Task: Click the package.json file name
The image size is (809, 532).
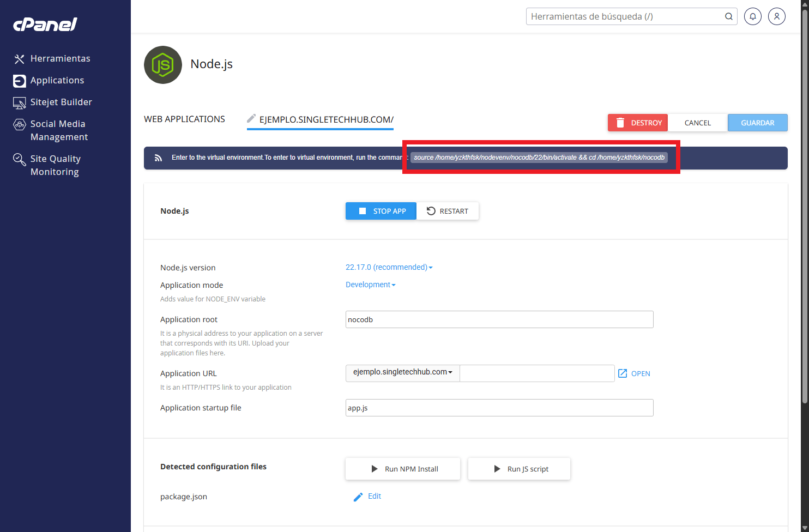Action: click(184, 497)
